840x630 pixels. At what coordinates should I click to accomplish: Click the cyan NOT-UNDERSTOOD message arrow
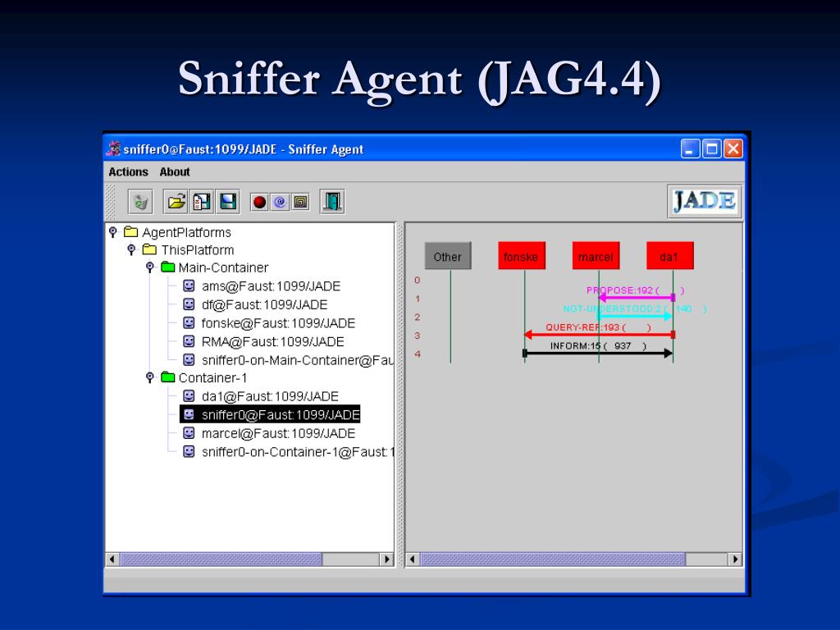[635, 316]
